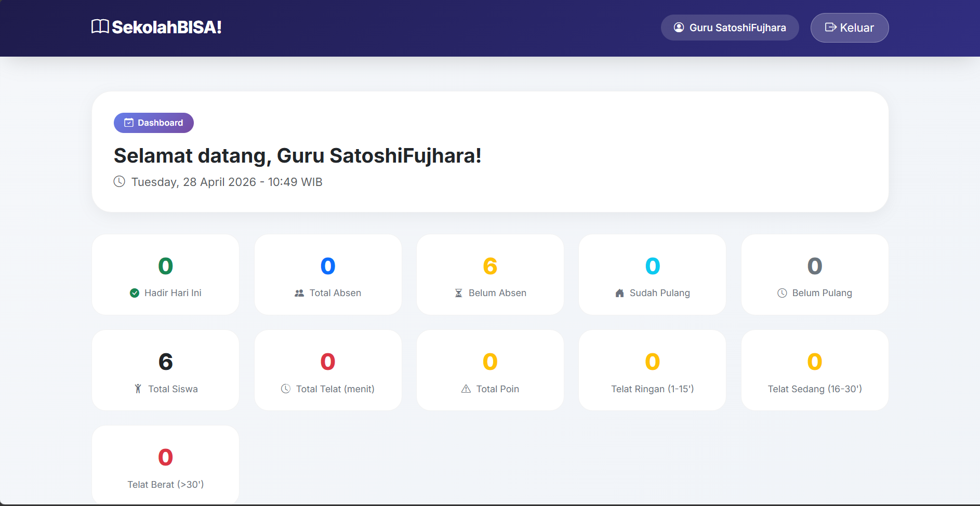Click the gray 0 above Belum Pulang

pyautogui.click(x=815, y=266)
